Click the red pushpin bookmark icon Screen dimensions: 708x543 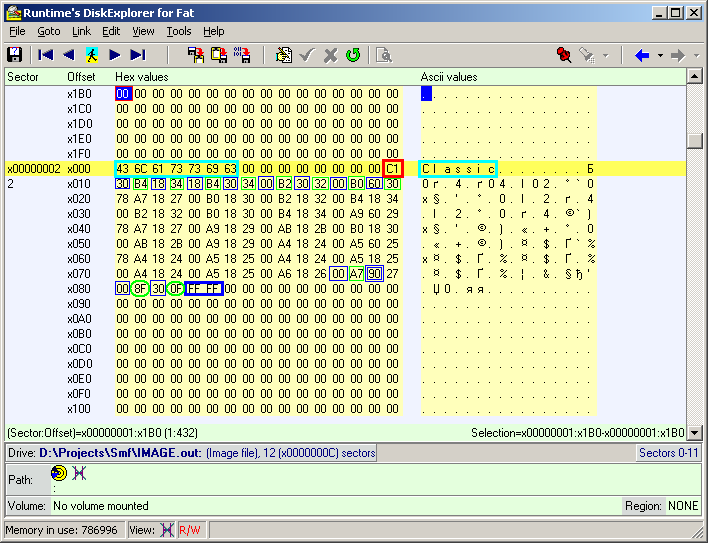click(564, 55)
